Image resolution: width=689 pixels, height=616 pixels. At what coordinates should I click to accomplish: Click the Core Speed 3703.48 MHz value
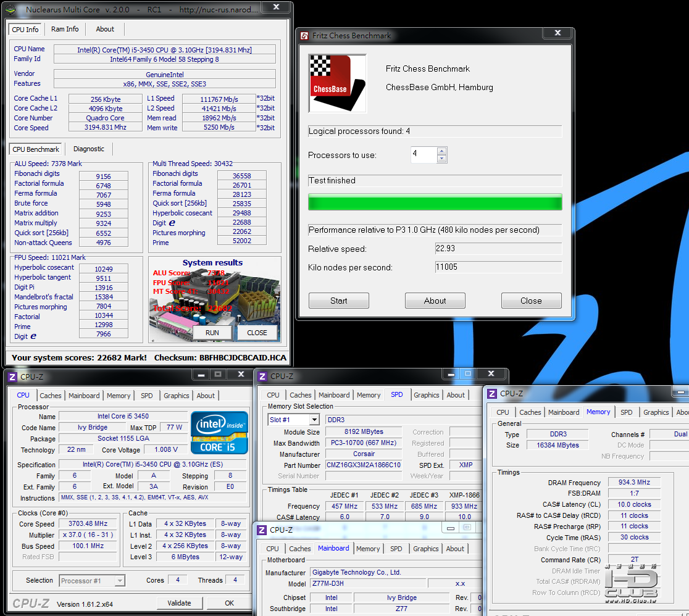(88, 524)
